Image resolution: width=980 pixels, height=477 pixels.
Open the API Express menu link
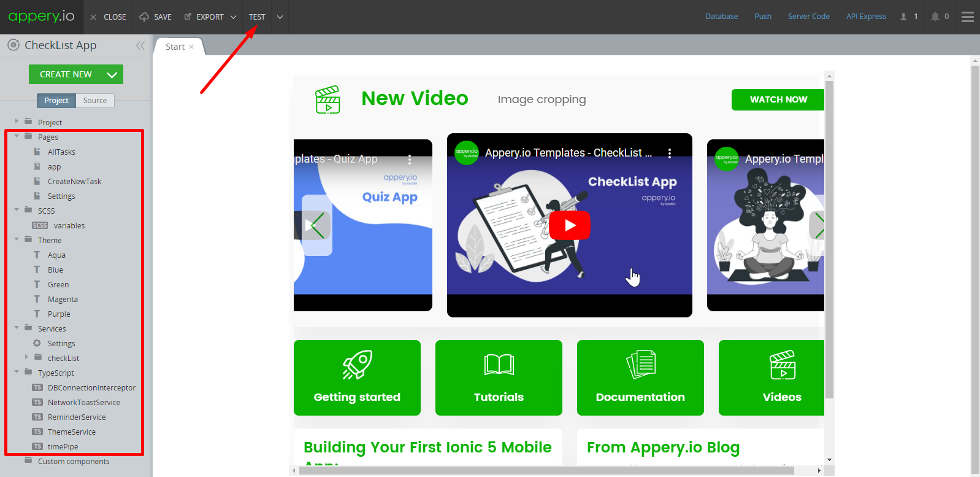[x=866, y=17]
